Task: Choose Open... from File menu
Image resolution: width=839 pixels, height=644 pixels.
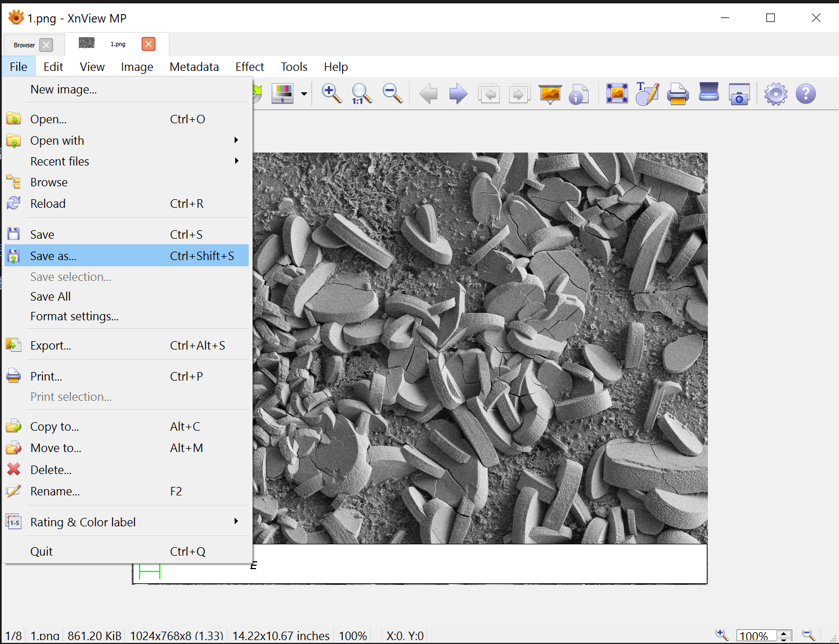Action: coord(127,119)
